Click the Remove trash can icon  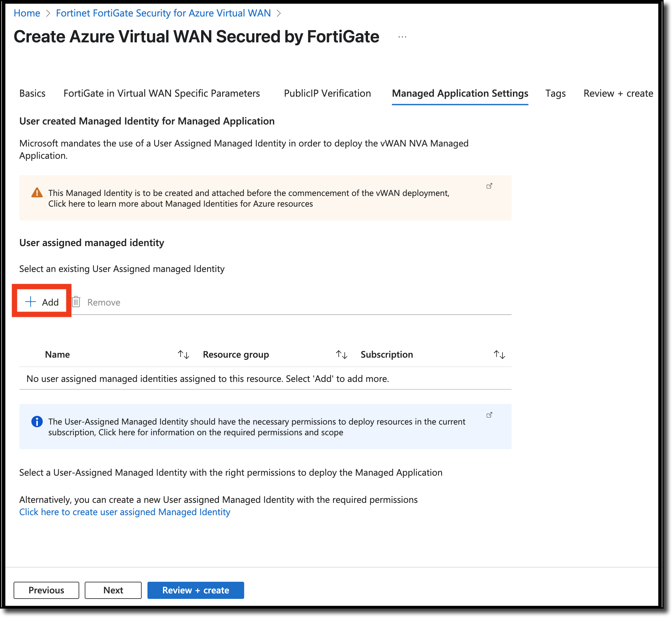76,302
